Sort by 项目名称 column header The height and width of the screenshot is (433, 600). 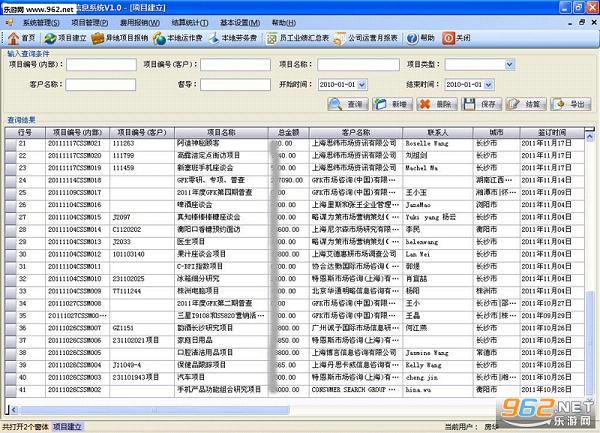[x=221, y=133]
